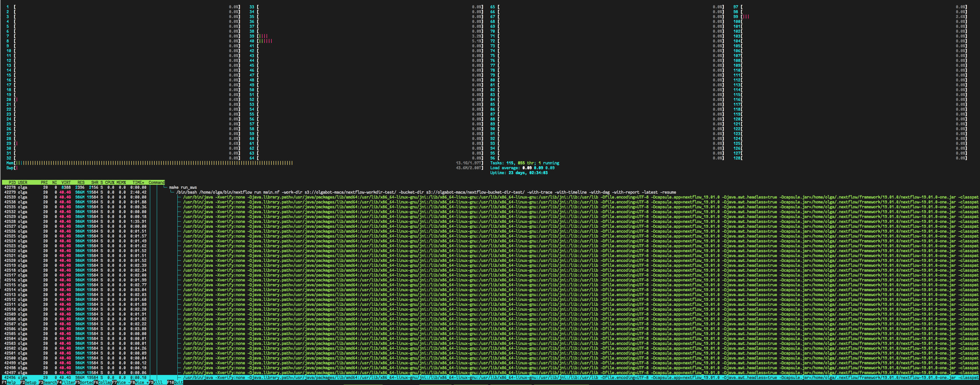
Task: Click the 3.2% CPU 39 percentage
Action: pos(476,36)
